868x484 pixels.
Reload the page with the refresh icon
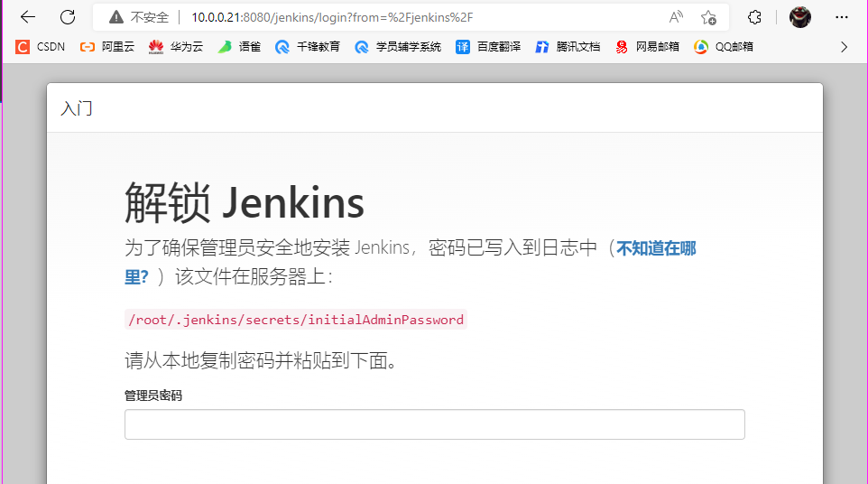click(68, 17)
